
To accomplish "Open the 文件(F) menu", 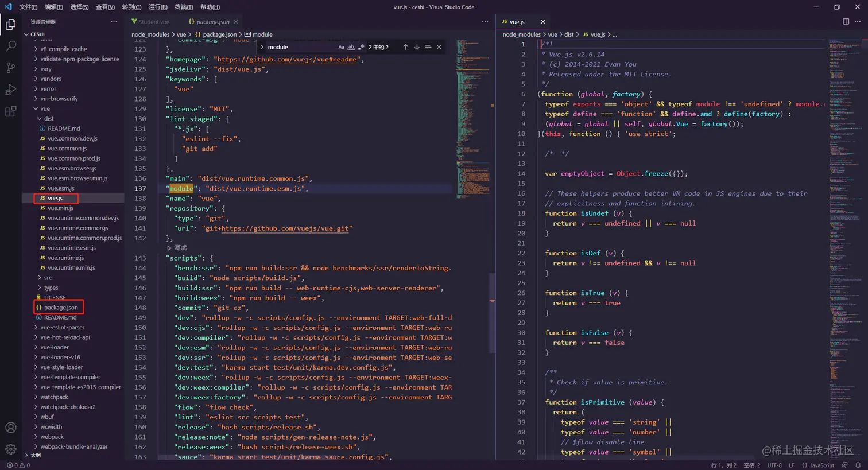I will 28,7.
